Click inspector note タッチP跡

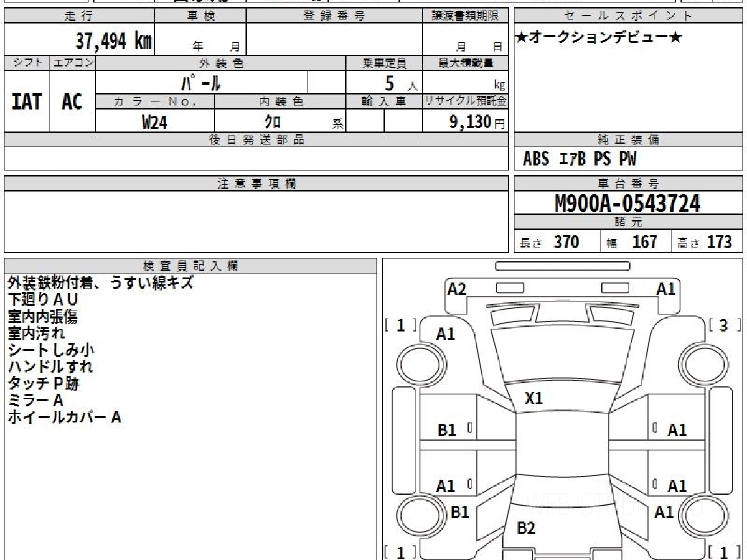(x=44, y=384)
